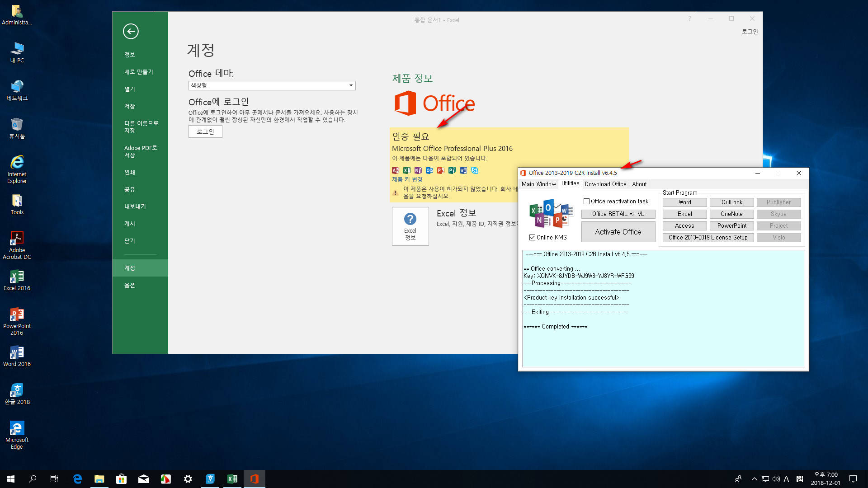This screenshot has width=868, height=488.
Task: Launch Internet Explorer desktop shortcut
Action: (x=17, y=169)
